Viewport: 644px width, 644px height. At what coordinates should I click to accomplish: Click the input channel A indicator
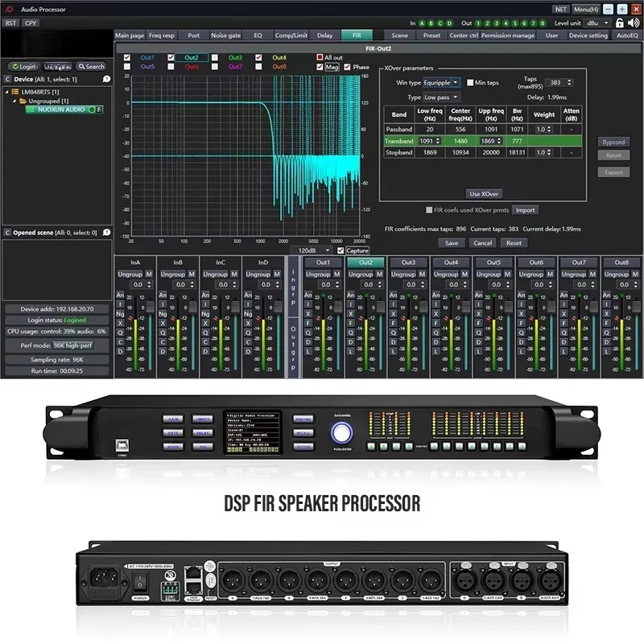421,23
